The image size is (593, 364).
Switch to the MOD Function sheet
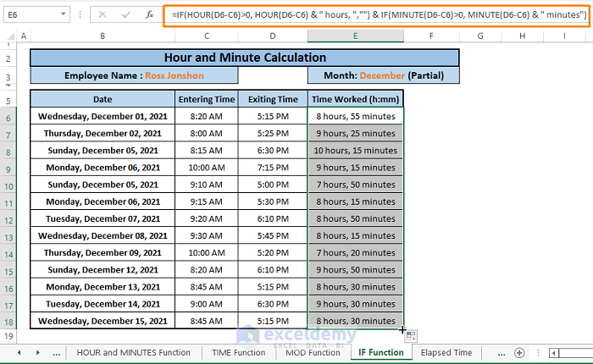[313, 353]
